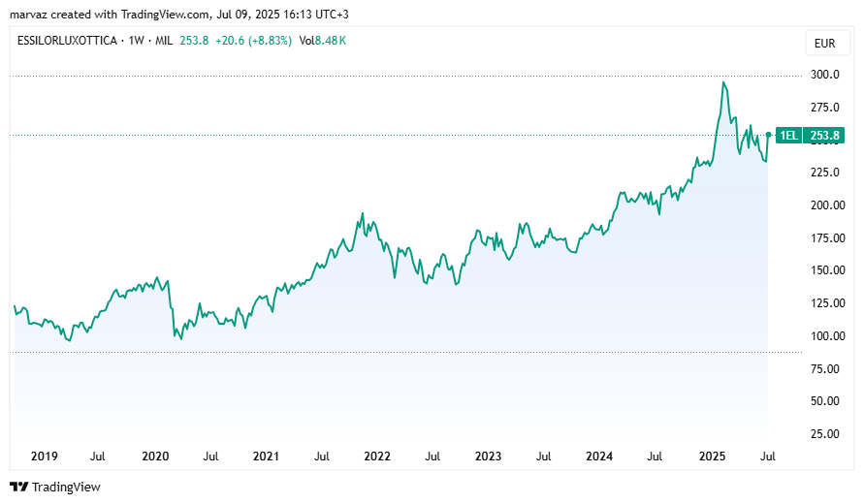This screenshot has height=504, width=864.
Task: Click the +20.6 (+8.83%) change value
Action: pos(253,40)
